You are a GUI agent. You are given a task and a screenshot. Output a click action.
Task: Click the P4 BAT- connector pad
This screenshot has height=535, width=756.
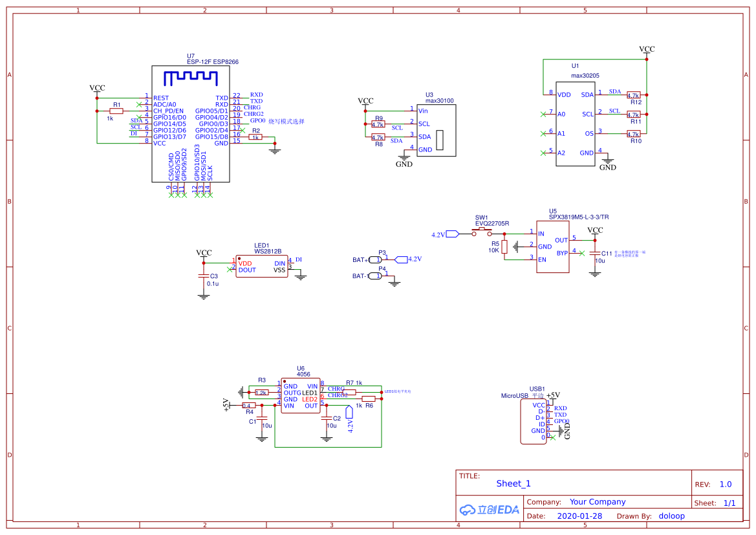coord(375,276)
